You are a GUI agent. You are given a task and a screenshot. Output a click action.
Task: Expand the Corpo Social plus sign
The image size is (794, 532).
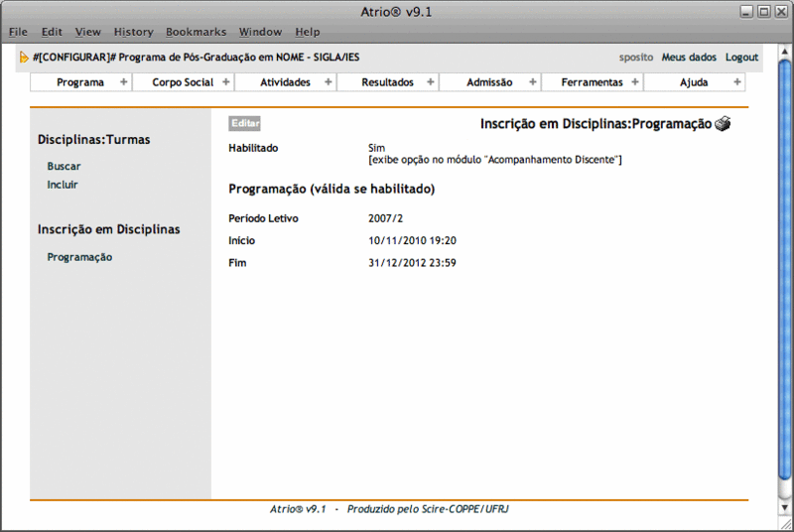[x=226, y=82]
